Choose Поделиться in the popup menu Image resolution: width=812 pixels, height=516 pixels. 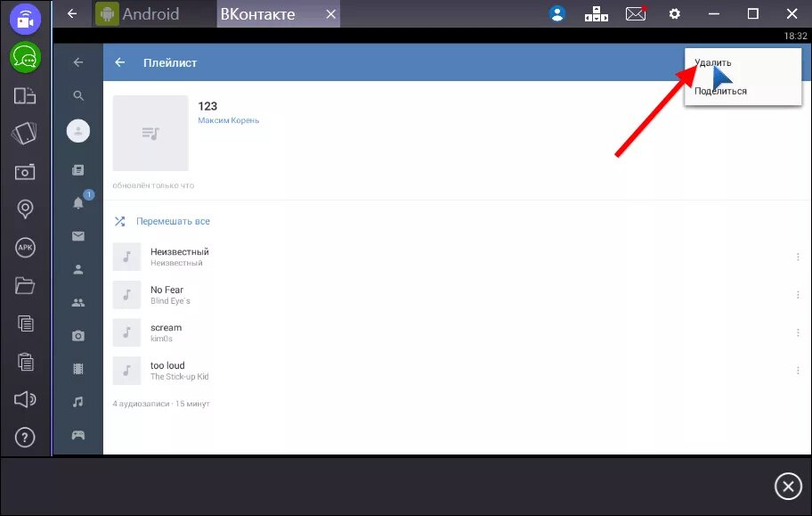click(720, 91)
